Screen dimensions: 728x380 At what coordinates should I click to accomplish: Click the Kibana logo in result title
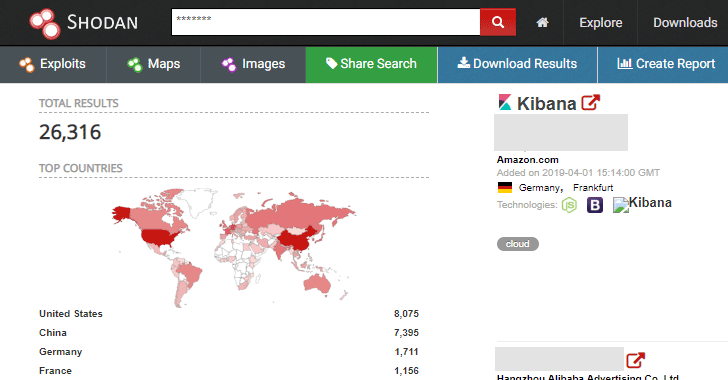[x=505, y=102]
